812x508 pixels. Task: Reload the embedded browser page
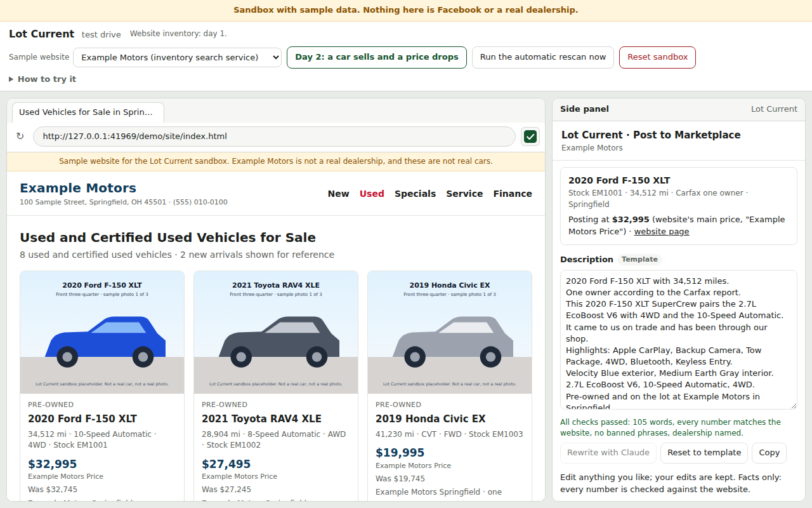(20, 137)
